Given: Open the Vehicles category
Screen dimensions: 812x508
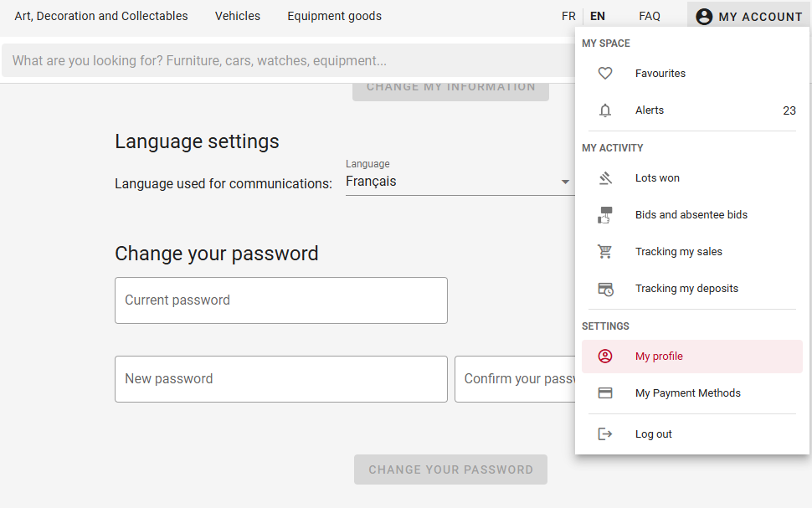Looking at the screenshot, I should (238, 16).
